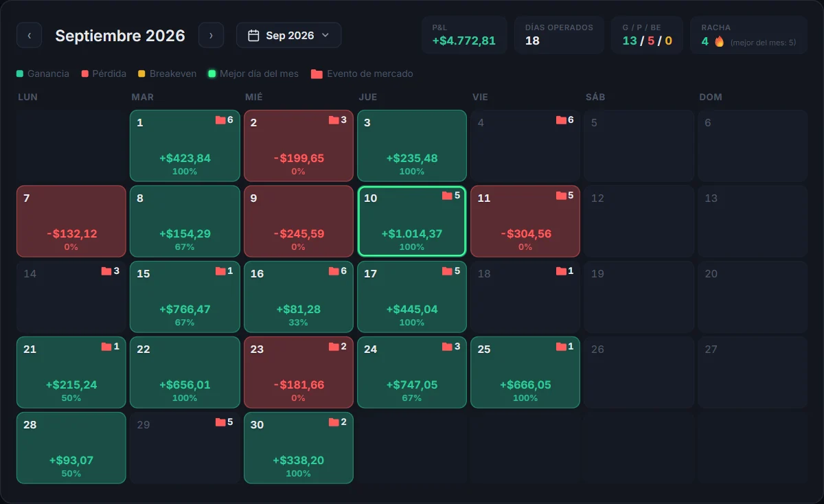The width and height of the screenshot is (824, 504).
Task: Click market event flag on day 18
Action: [561, 271]
